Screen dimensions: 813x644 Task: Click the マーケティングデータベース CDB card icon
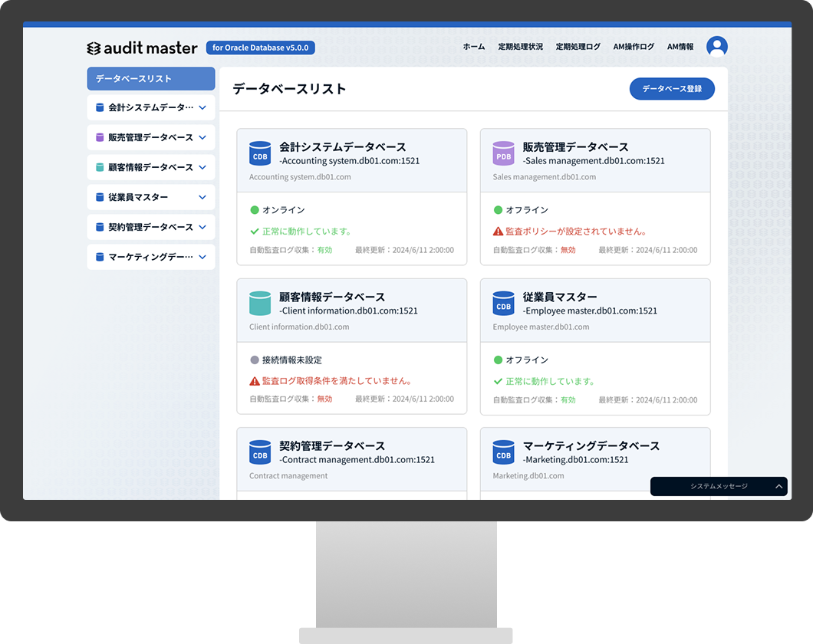click(503, 452)
